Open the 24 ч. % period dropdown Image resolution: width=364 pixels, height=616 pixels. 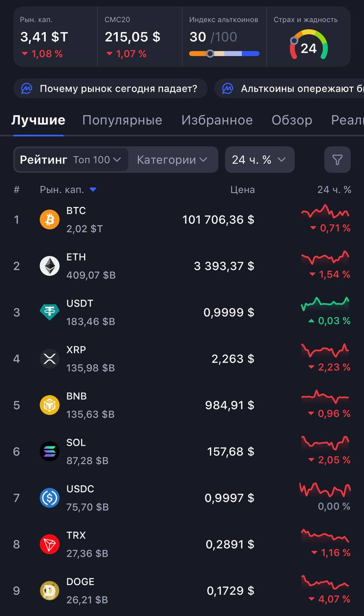[x=259, y=160]
